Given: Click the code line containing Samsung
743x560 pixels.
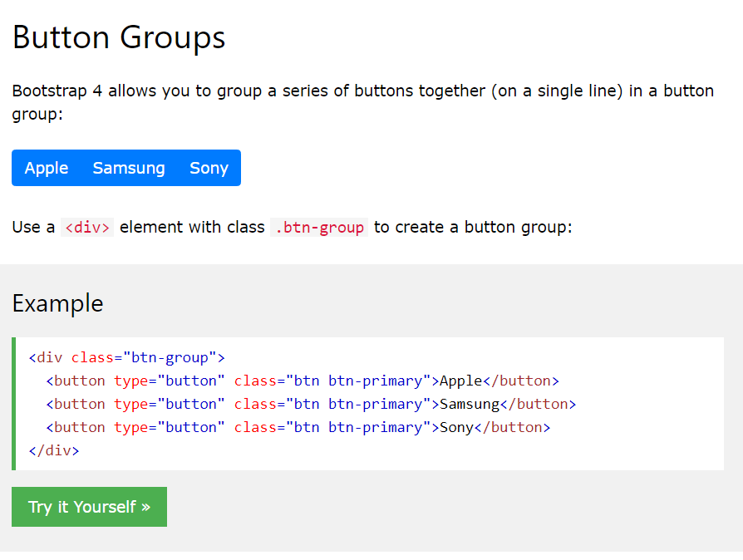Looking at the screenshot, I should (x=311, y=404).
